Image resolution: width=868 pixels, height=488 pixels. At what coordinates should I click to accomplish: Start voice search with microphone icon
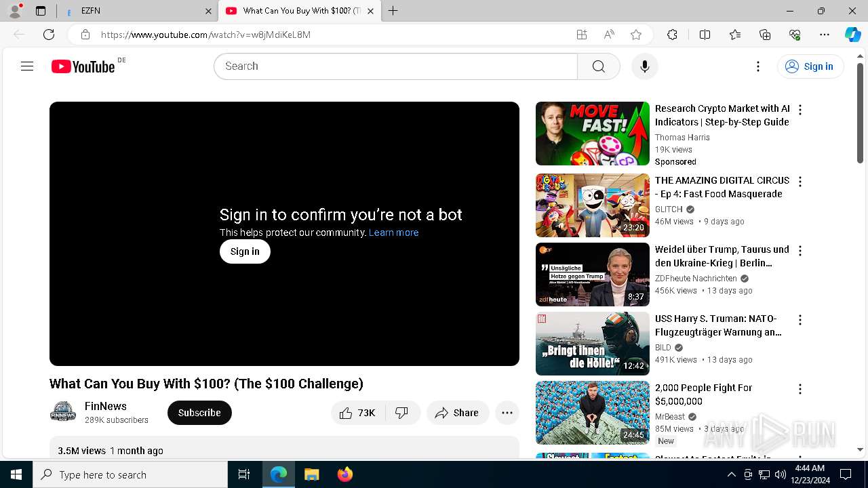[645, 66]
